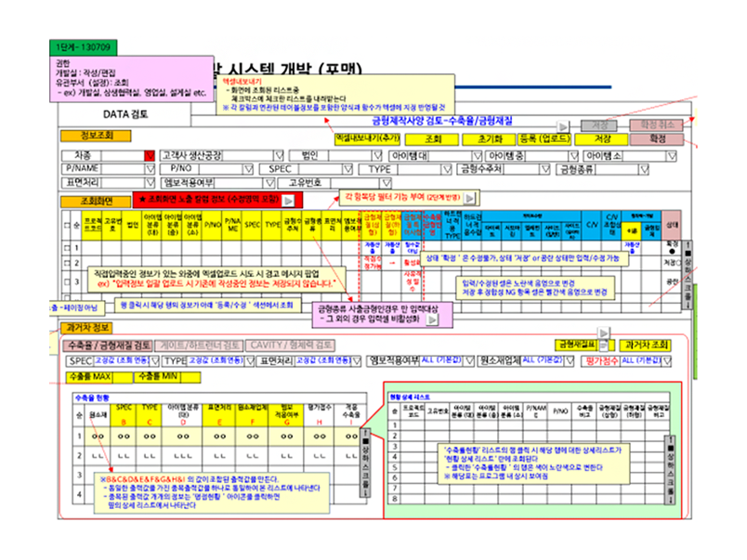Viewport: 747px width, 560px height.
Task: Click the pink 확정 button
Action: click(657, 139)
